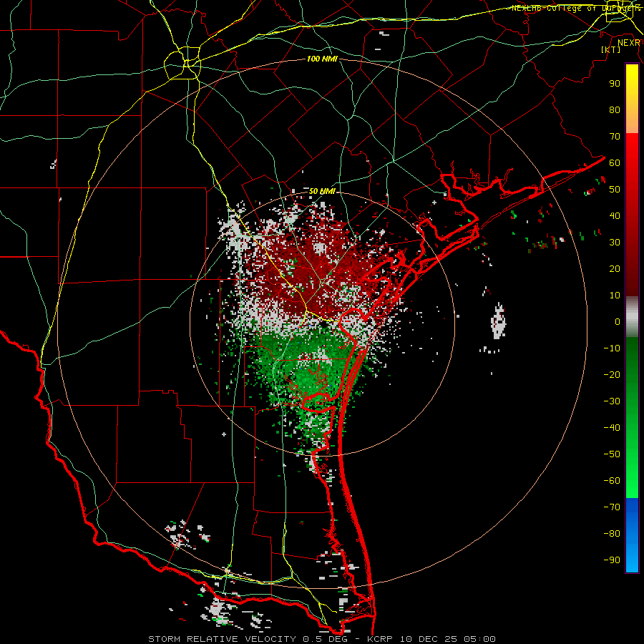Select the 40 value on the velocity scale

coord(615,215)
